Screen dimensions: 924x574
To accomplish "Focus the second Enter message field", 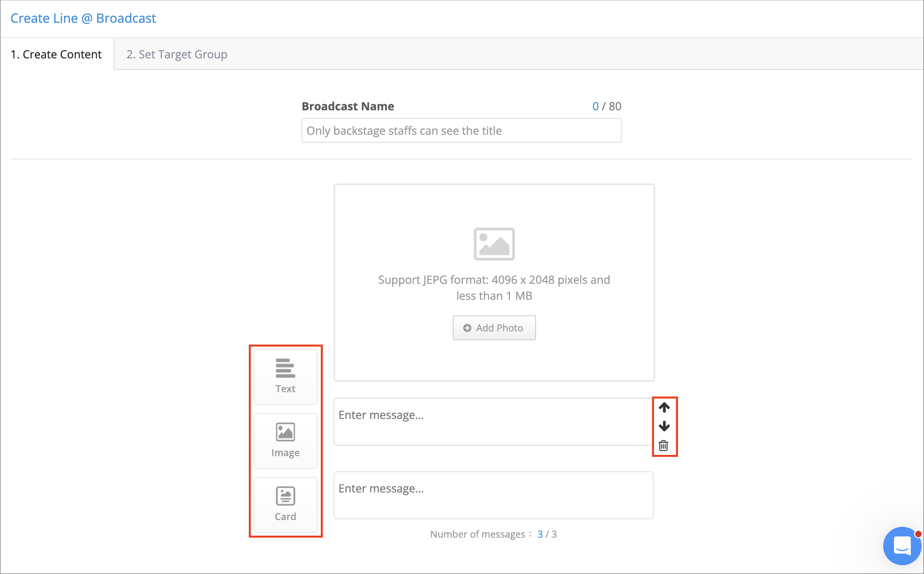I will click(493, 495).
